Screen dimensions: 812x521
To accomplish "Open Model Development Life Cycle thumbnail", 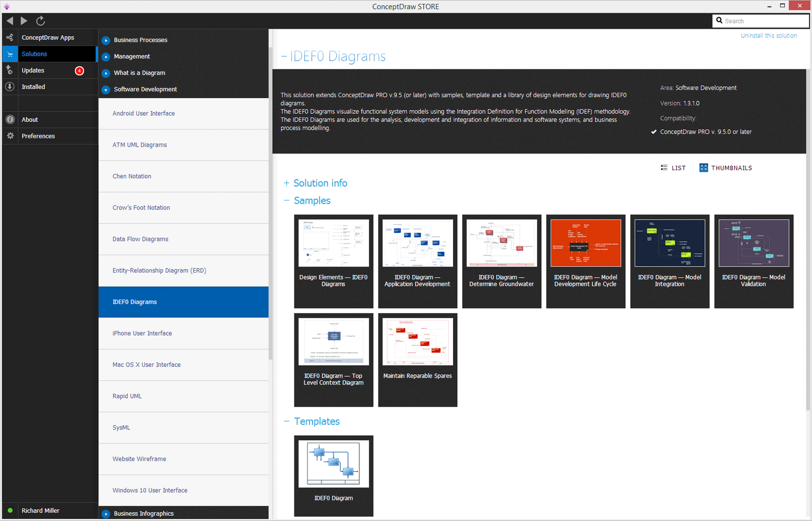I will 586,261.
